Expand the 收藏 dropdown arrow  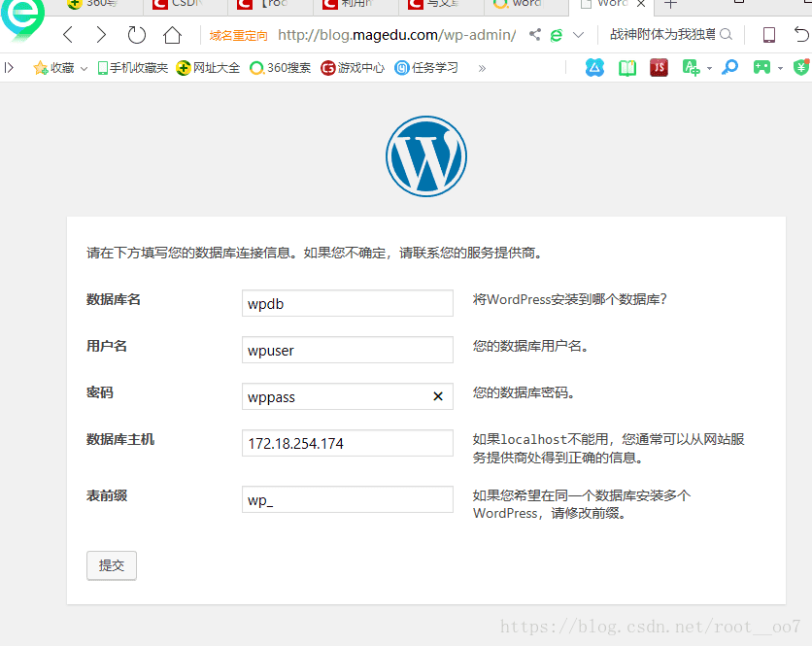coord(84,68)
